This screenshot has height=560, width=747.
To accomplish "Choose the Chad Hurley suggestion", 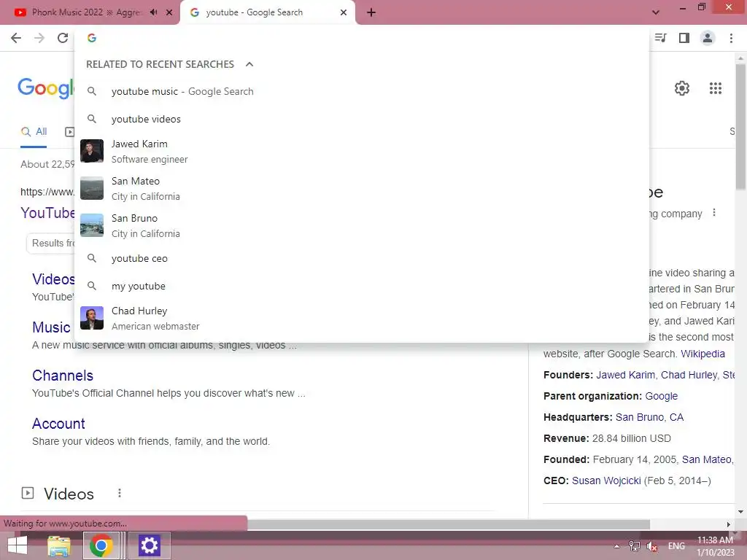I will pyautogui.click(x=362, y=319).
